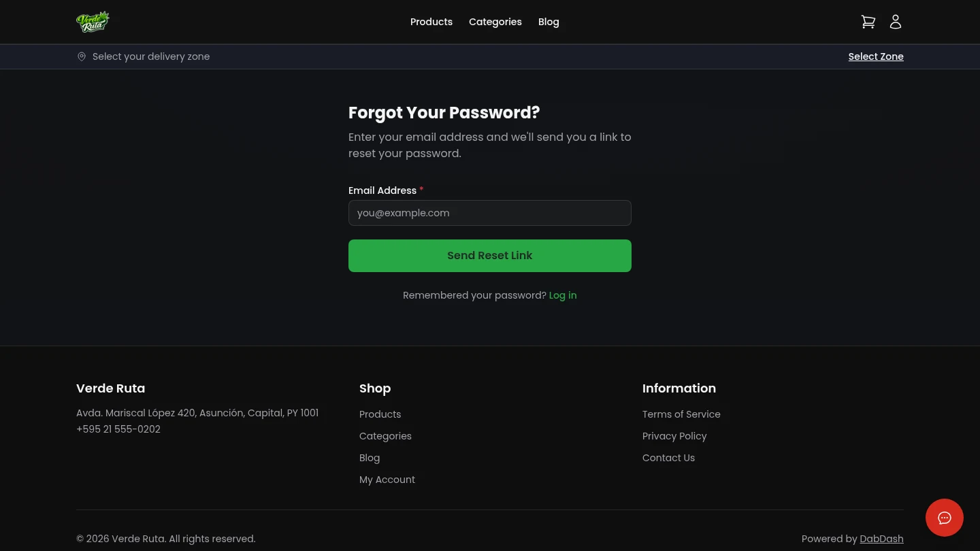Open the chat support widget

pyautogui.click(x=945, y=518)
